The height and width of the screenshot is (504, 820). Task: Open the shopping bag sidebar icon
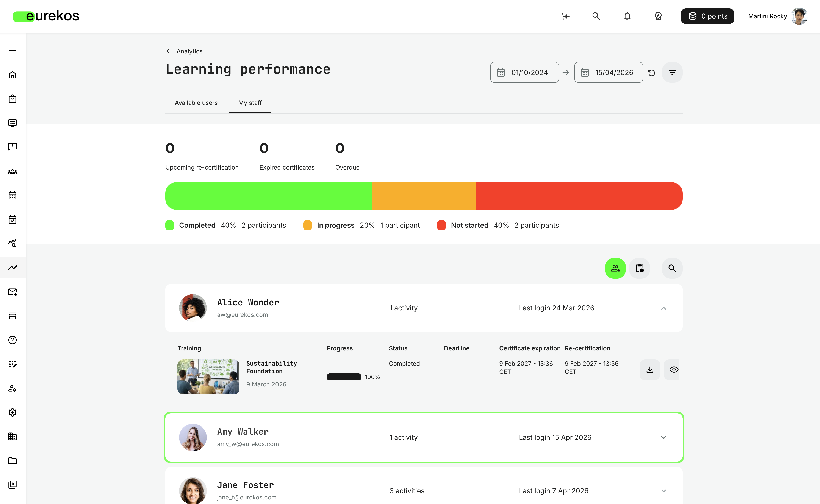click(x=12, y=99)
